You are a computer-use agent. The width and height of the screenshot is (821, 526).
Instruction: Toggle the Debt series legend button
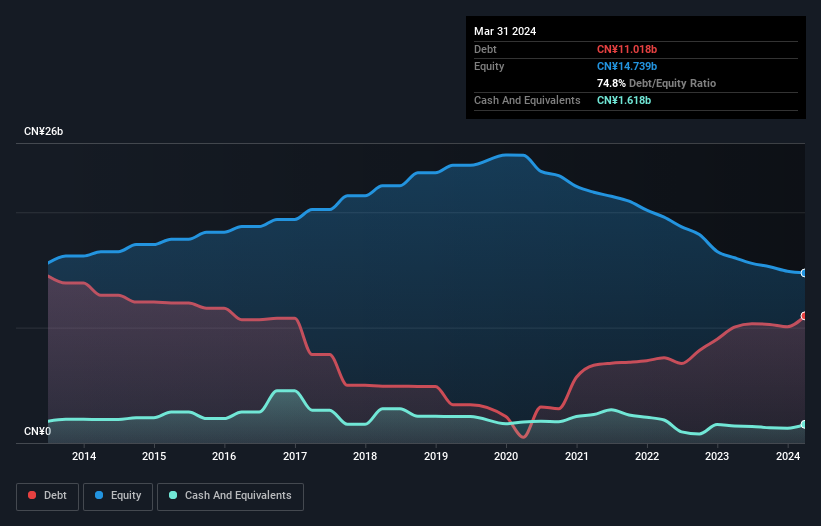[x=47, y=496]
